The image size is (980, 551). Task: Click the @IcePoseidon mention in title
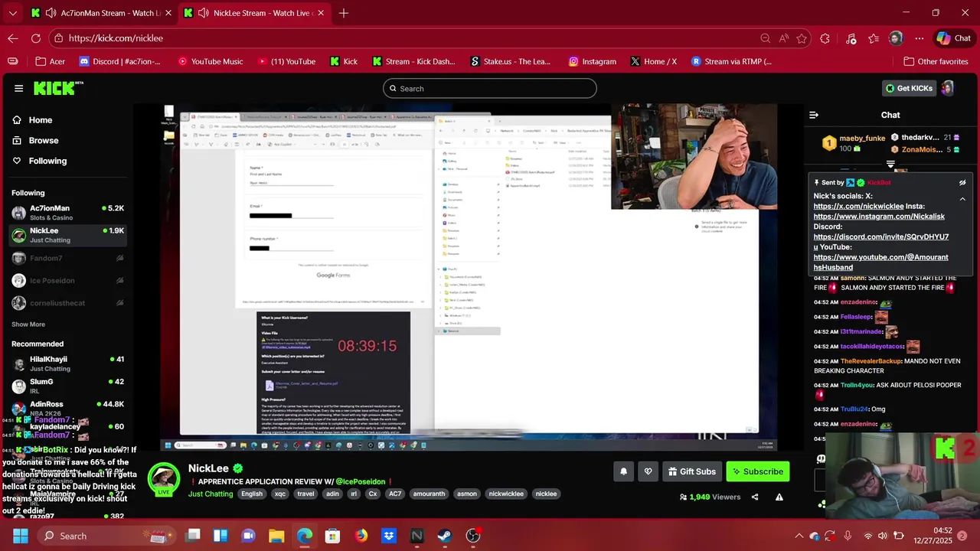tap(360, 481)
